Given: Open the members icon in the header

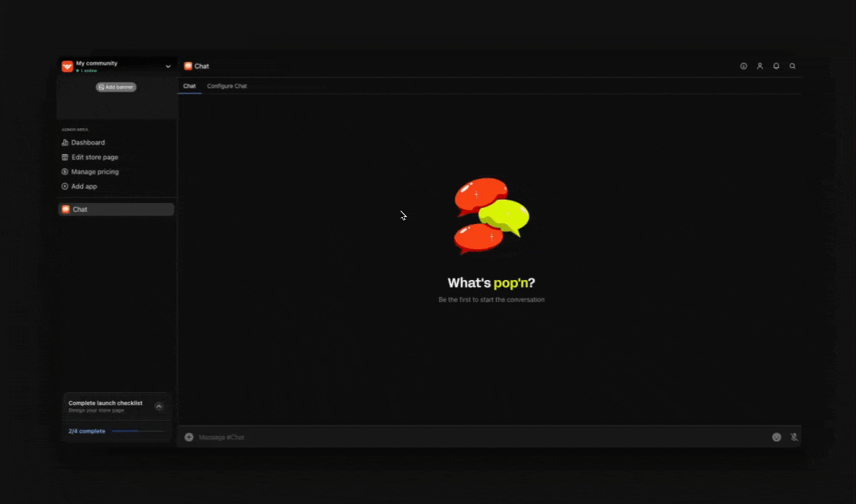Looking at the screenshot, I should 760,66.
